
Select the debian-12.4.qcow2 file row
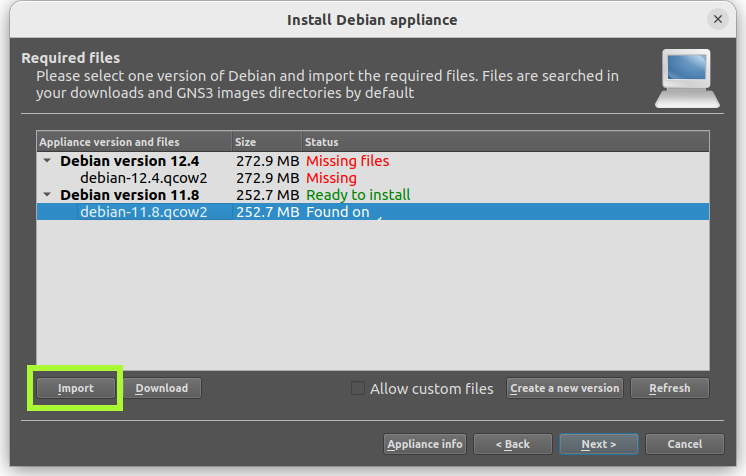[373, 178]
